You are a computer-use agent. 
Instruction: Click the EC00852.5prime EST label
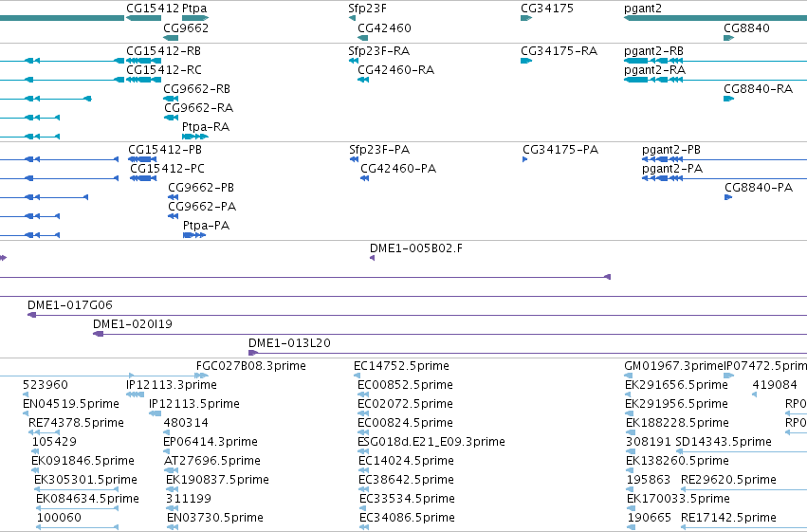(x=406, y=385)
